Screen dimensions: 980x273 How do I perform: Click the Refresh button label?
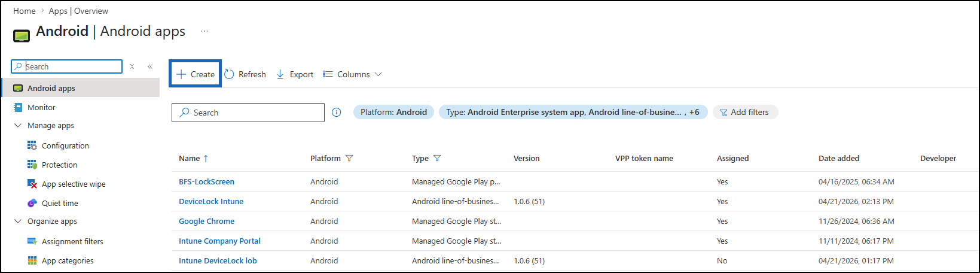tap(252, 74)
